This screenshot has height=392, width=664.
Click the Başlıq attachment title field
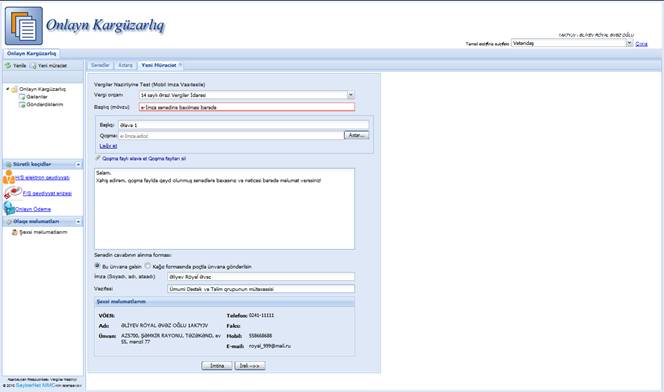coord(243,125)
